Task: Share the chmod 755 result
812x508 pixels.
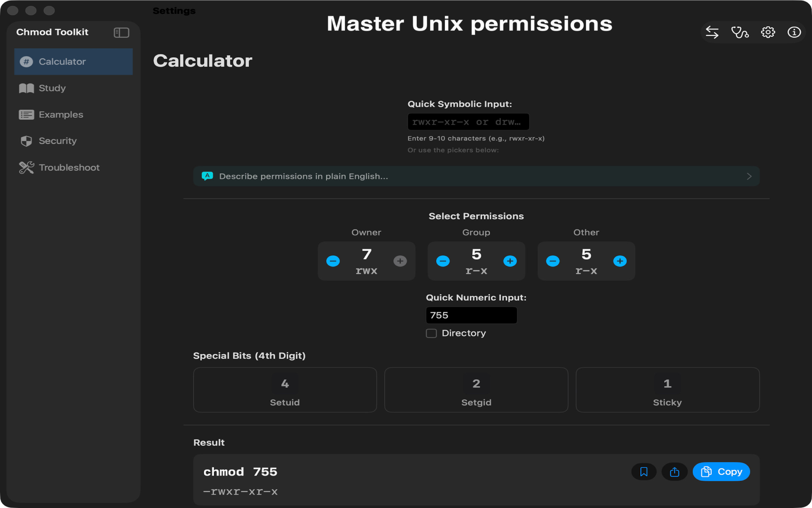Action: (674, 472)
